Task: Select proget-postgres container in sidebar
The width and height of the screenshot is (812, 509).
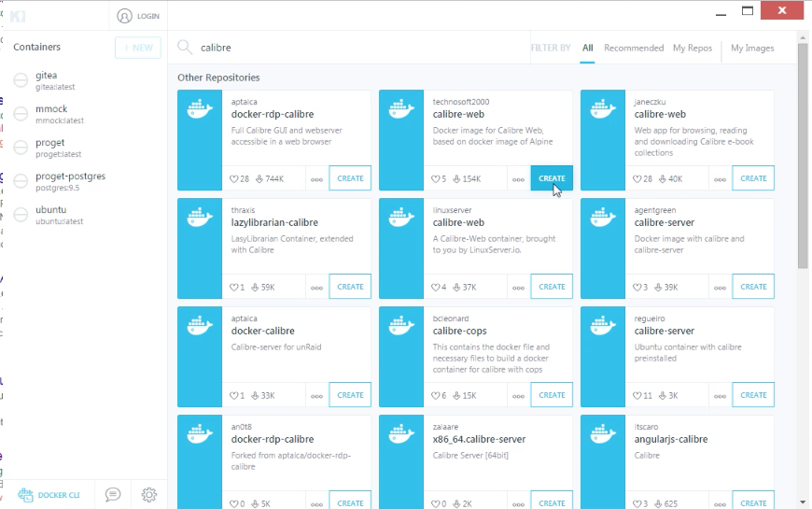Action: (84, 181)
